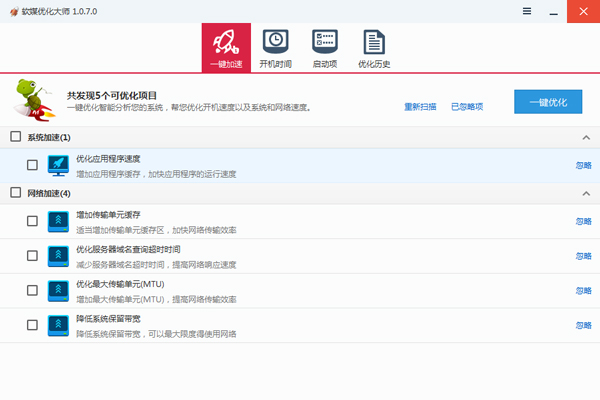Collapse the 系统加速 section chevron
The image size is (600, 400).
pyautogui.click(x=585, y=137)
